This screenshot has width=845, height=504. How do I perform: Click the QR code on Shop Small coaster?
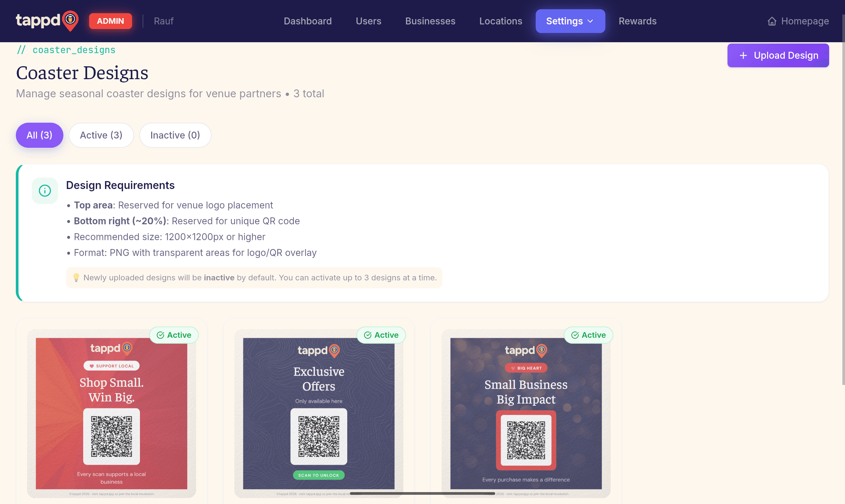click(112, 436)
